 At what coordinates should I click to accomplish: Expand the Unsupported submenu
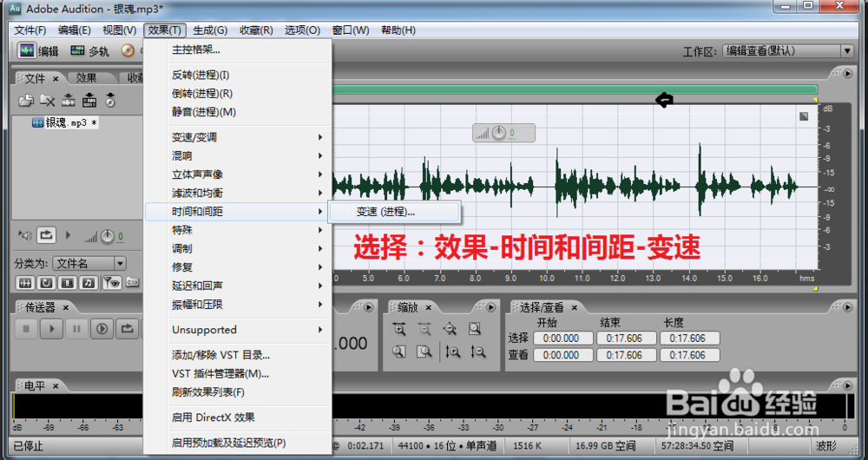coord(238,330)
